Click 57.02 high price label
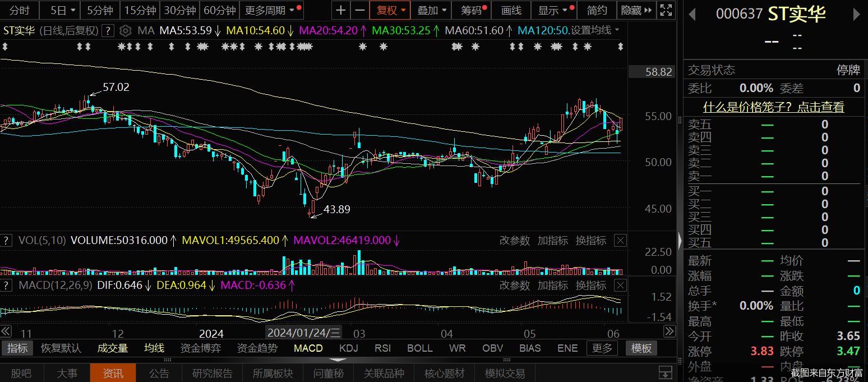This screenshot has width=868, height=382. (x=116, y=88)
